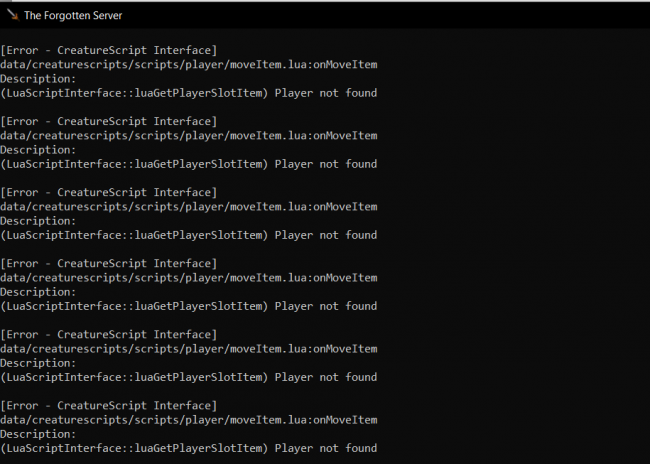
Task: Click luaGetPlayerSlotItem message in last error block
Action: 189,448
